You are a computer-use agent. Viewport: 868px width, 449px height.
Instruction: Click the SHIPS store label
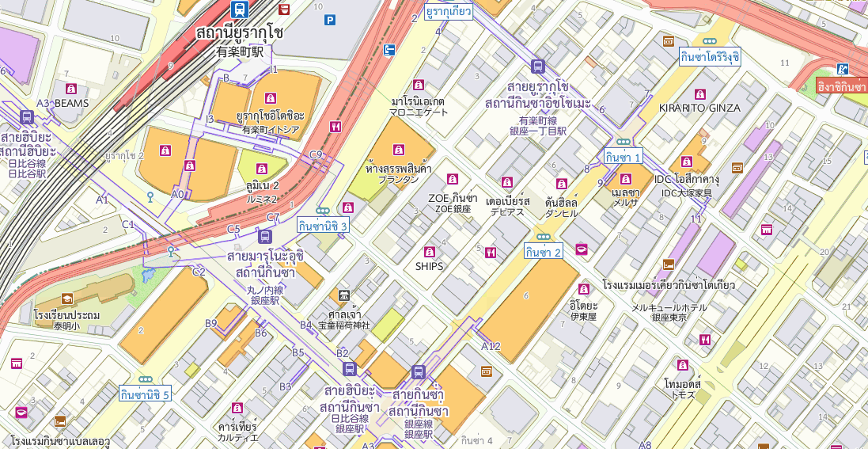click(429, 266)
